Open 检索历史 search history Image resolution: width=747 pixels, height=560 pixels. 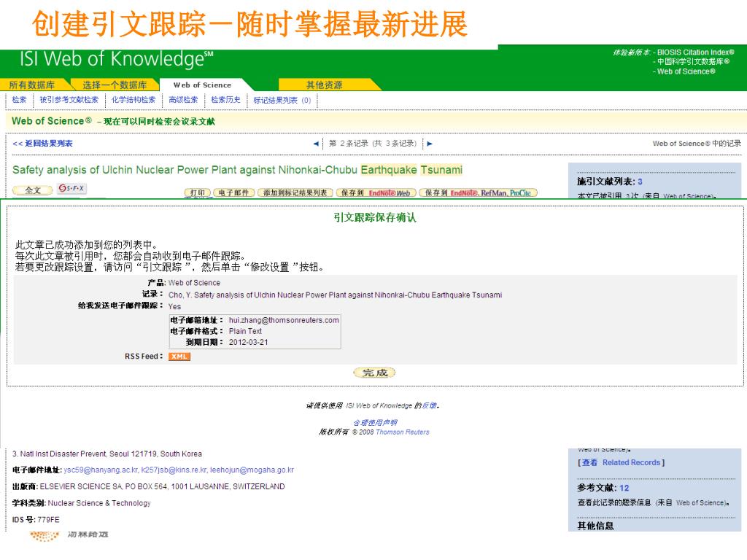tap(226, 99)
